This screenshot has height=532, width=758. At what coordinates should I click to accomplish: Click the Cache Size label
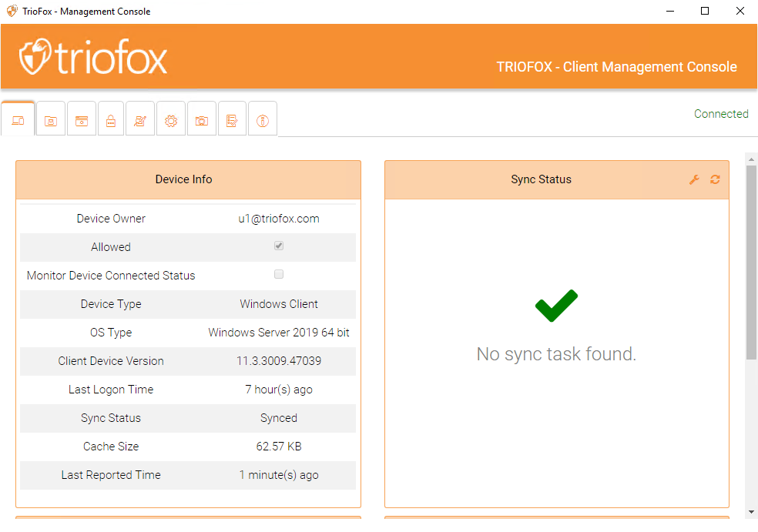pyautogui.click(x=111, y=447)
